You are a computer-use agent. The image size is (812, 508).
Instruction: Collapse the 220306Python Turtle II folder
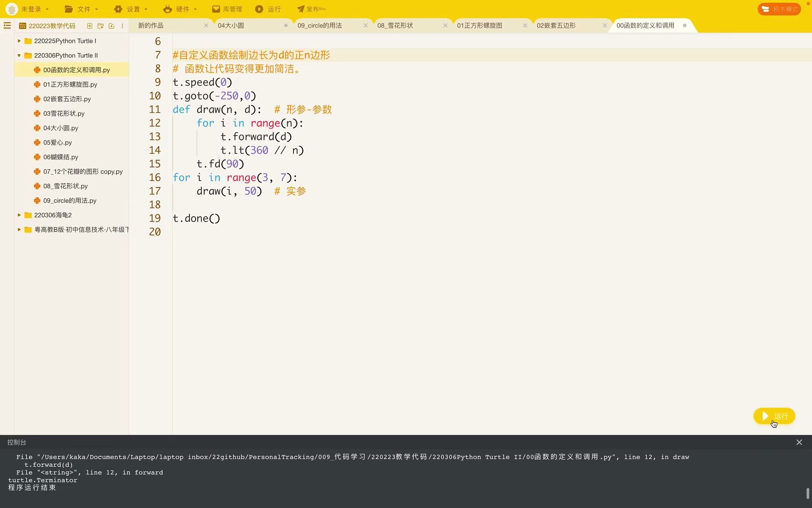pyautogui.click(x=19, y=55)
